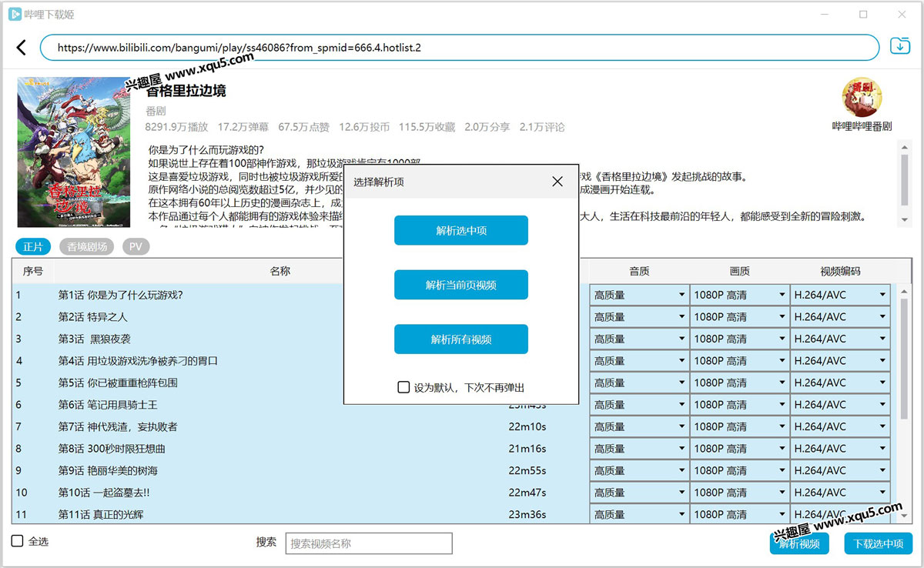Maximize the 哔哩下载姬 window

863,14
